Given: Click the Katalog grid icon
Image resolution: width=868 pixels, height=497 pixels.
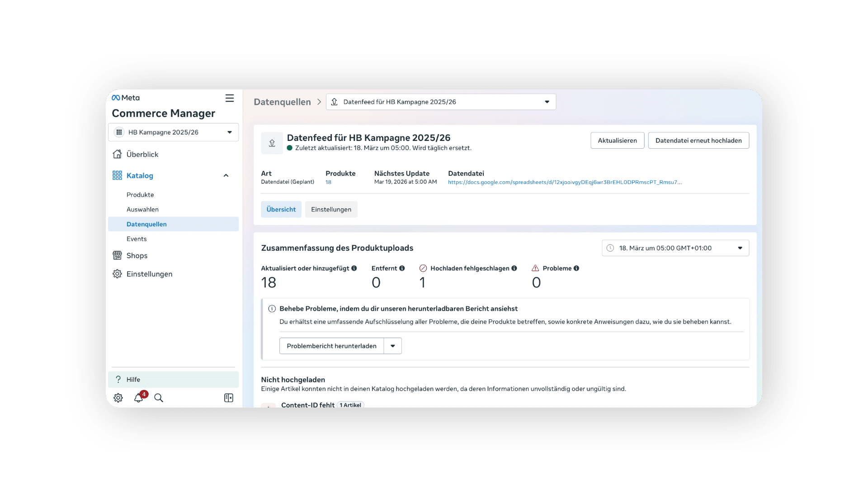Looking at the screenshot, I should pyautogui.click(x=117, y=175).
